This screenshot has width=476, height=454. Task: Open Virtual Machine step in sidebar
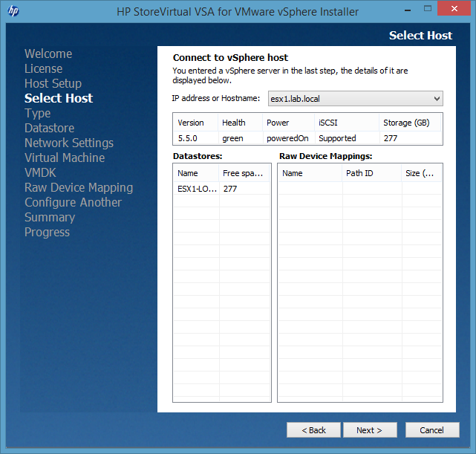pos(65,158)
